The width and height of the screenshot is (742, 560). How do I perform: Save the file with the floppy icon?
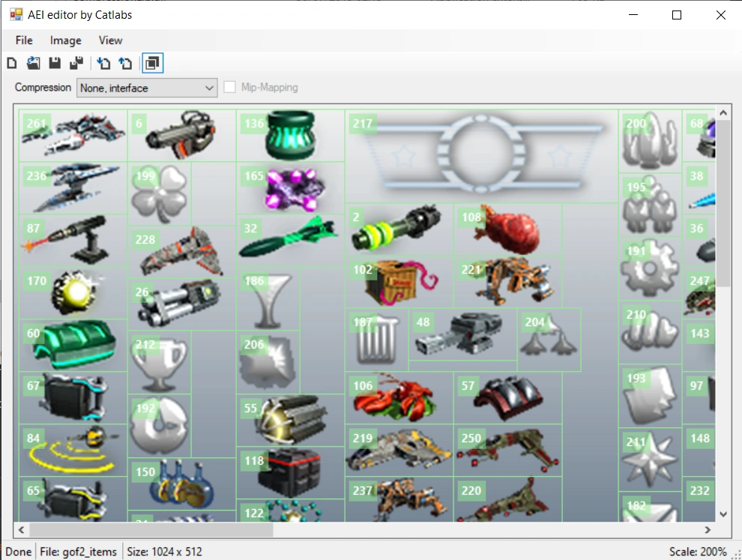[55, 63]
